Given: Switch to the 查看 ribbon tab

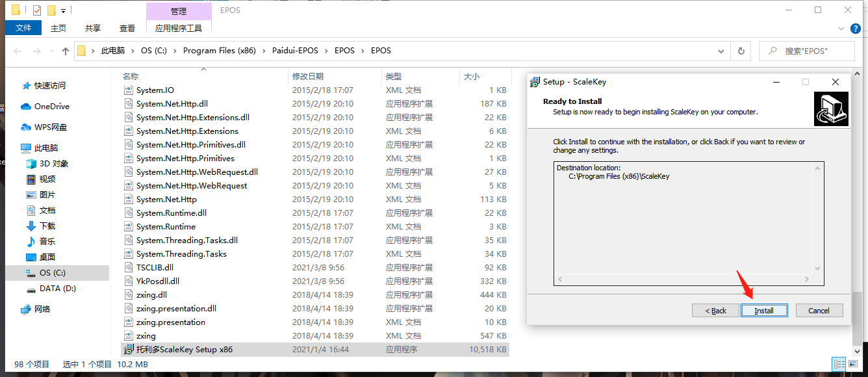Looking at the screenshot, I should point(127,28).
